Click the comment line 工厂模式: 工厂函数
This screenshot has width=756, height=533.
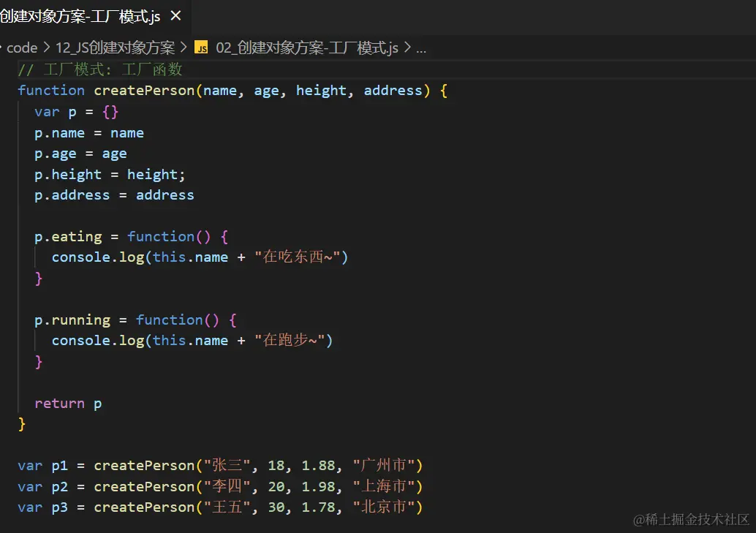pyautogui.click(x=100, y=70)
